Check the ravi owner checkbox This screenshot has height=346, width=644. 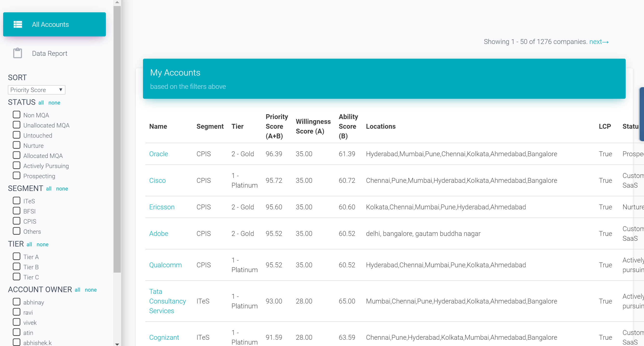(x=16, y=312)
